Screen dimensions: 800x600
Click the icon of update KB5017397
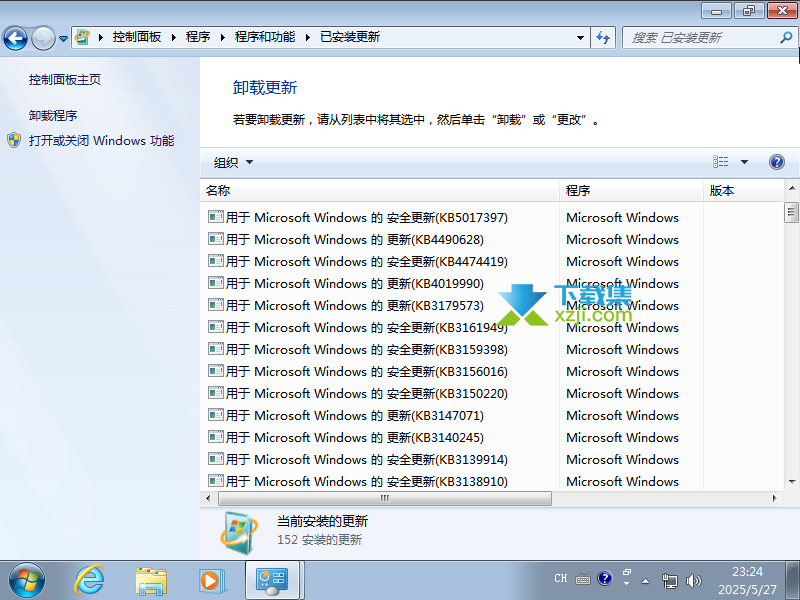click(x=216, y=217)
